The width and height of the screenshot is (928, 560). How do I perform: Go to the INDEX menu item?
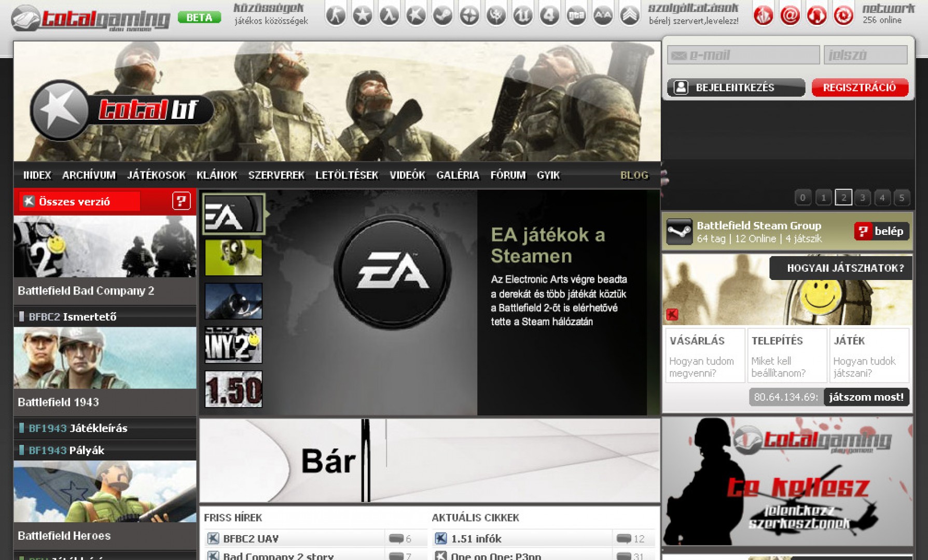(37, 175)
